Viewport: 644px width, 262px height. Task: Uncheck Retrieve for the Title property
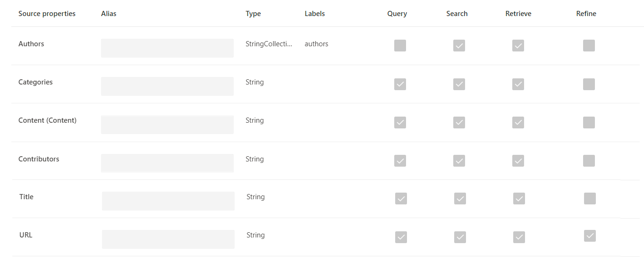point(519,198)
